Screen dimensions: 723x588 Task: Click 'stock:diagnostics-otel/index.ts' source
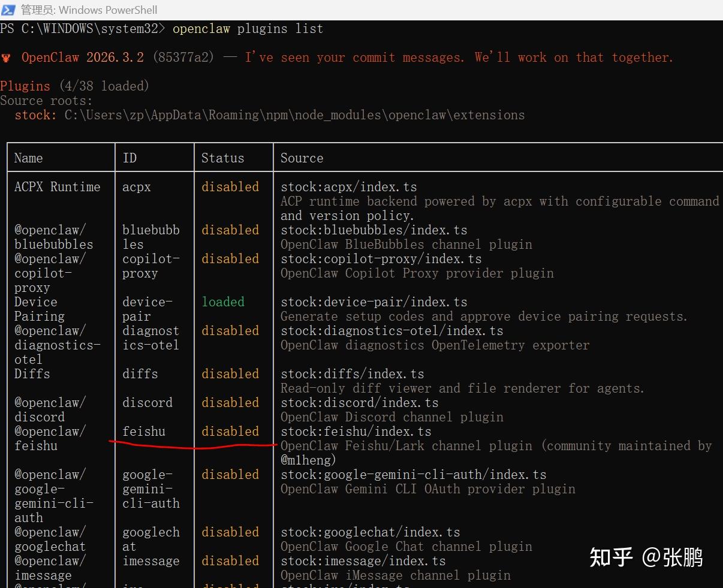coord(391,331)
